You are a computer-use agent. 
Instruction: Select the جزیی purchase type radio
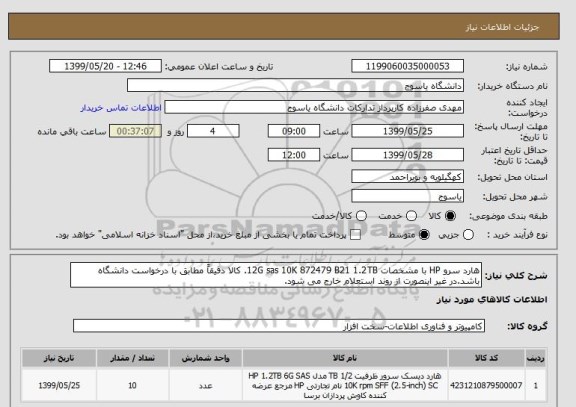coord(468,235)
